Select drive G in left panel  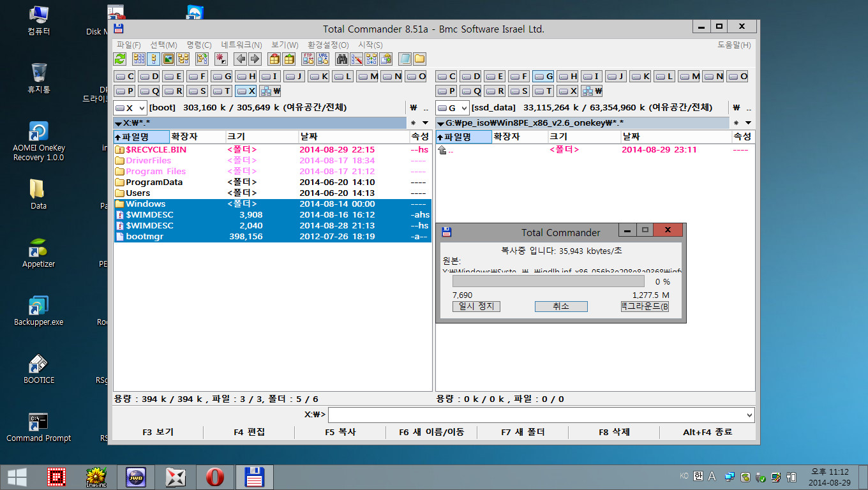pyautogui.click(x=221, y=77)
